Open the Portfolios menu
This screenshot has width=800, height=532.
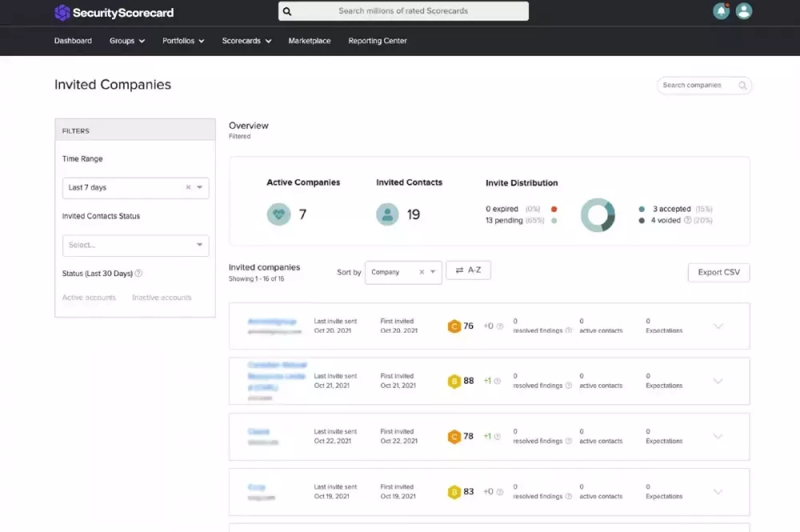[183, 41]
